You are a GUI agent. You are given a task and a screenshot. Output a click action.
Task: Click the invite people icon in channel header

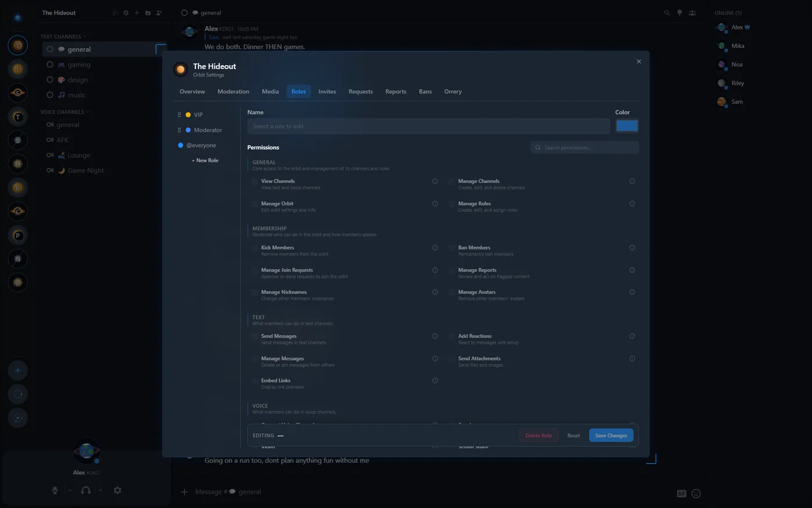pyautogui.click(x=159, y=13)
